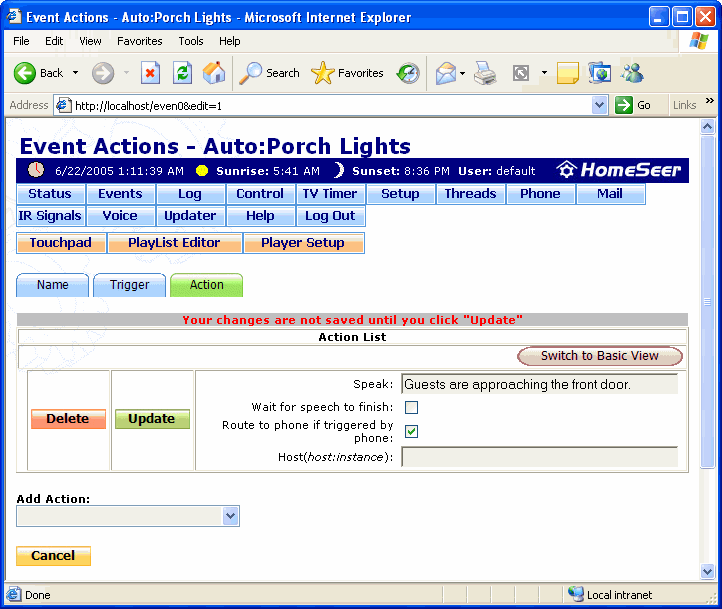Open the Favorites menu

140,41
